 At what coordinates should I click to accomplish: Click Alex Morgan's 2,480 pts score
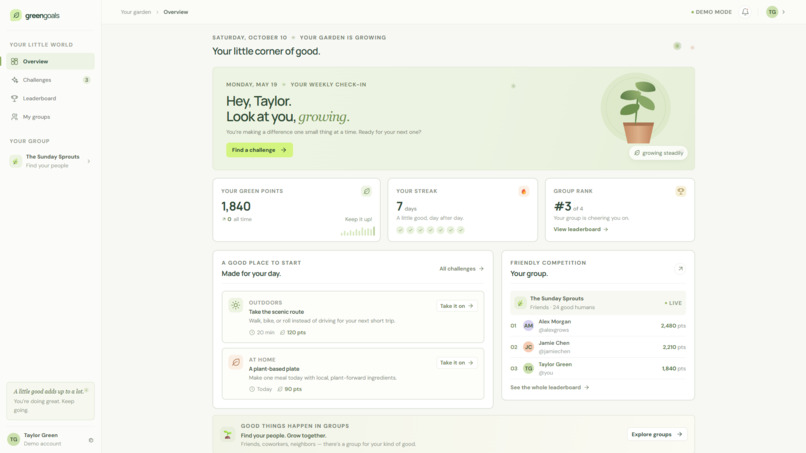coord(673,325)
